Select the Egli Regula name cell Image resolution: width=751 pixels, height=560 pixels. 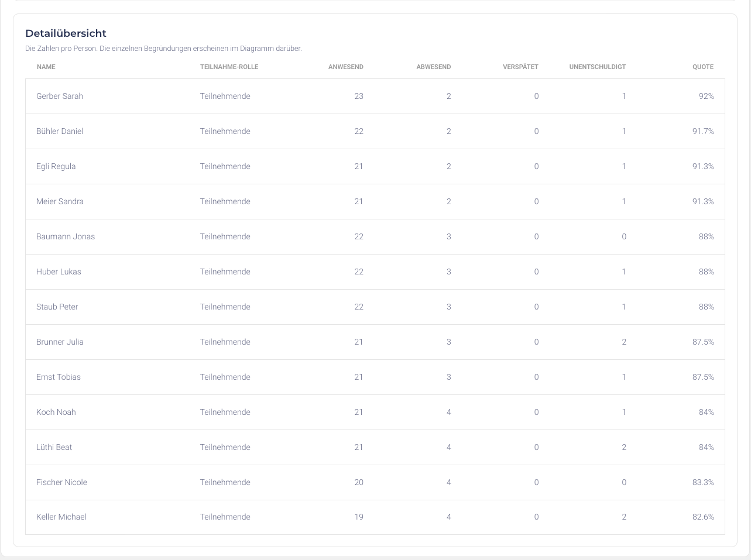(x=56, y=166)
